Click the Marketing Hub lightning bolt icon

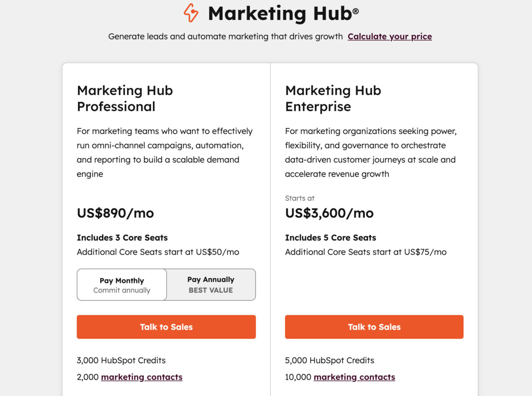(191, 13)
